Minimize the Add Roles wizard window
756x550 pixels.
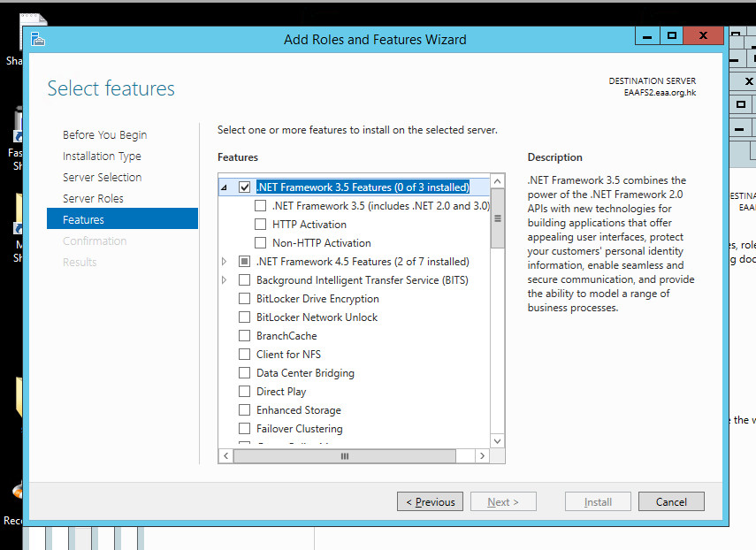(x=647, y=36)
